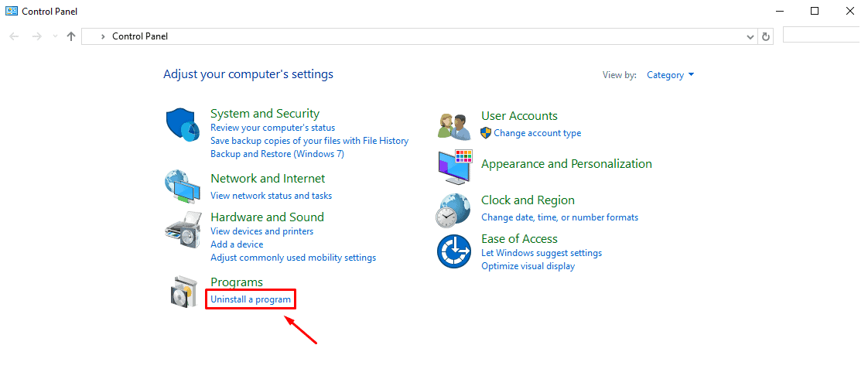Expand the recent locations arrow
The width and height of the screenshot is (868, 369).
click(54, 36)
